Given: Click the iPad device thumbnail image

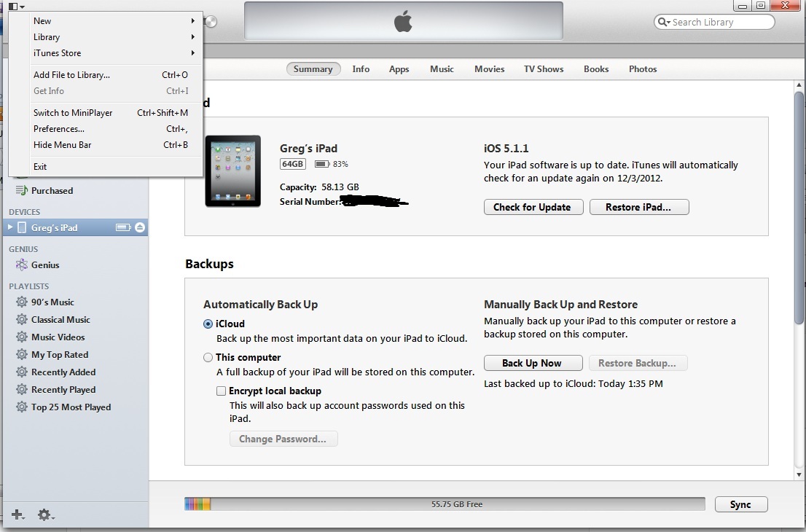Looking at the screenshot, I should click(x=233, y=171).
